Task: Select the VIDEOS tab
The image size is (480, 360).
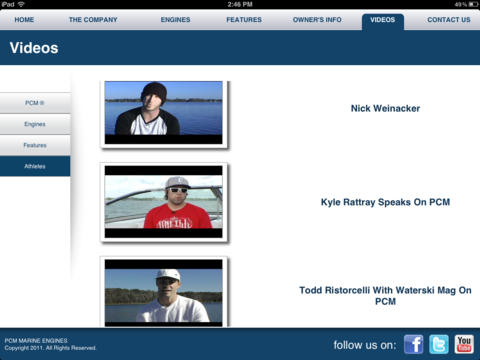Action: (383, 21)
